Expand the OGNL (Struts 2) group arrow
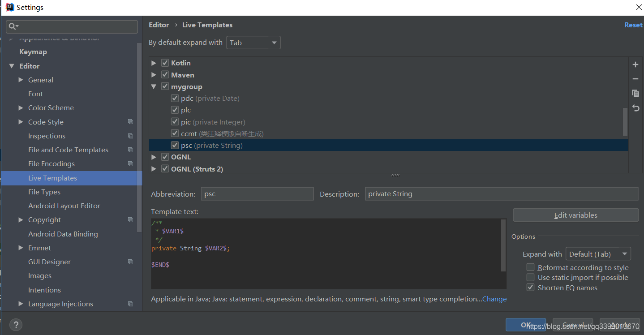Viewport: 644px width, 335px height. [x=154, y=169]
